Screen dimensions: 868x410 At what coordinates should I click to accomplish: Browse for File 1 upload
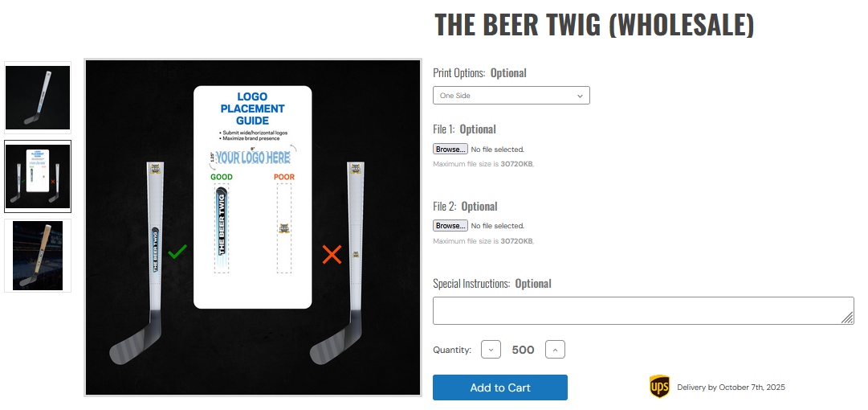450,149
